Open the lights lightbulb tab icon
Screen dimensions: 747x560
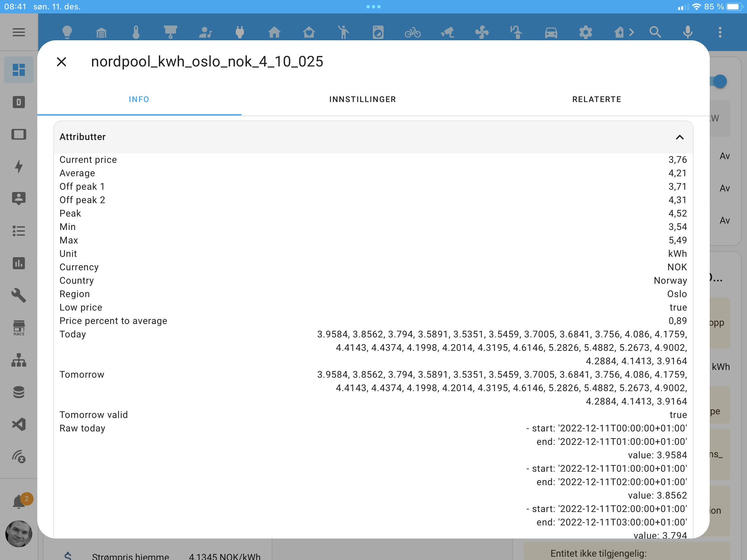tap(67, 32)
